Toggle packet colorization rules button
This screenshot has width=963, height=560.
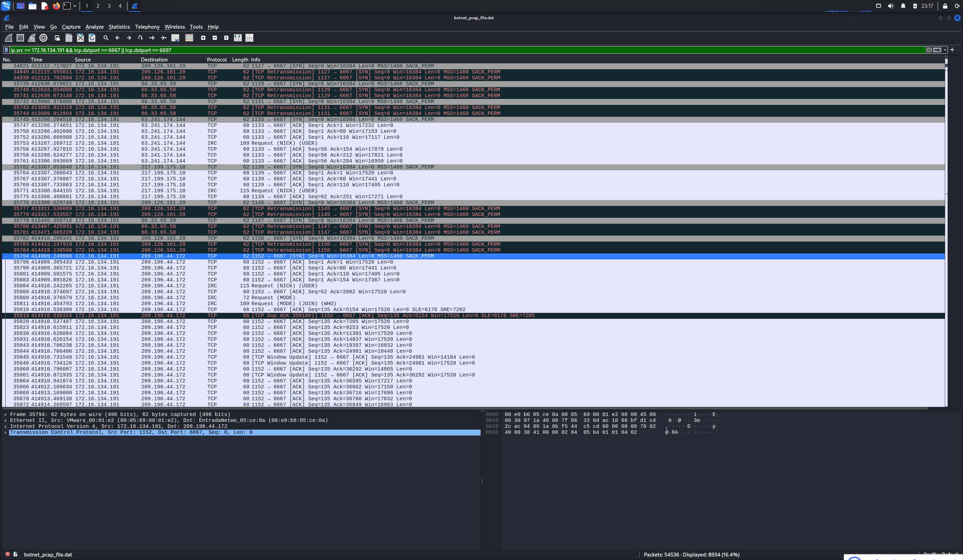click(189, 38)
